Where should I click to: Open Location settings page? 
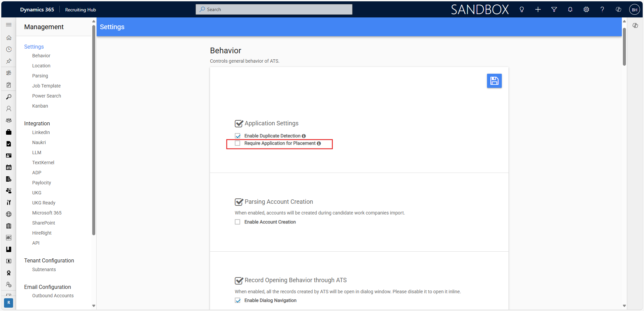41,66
